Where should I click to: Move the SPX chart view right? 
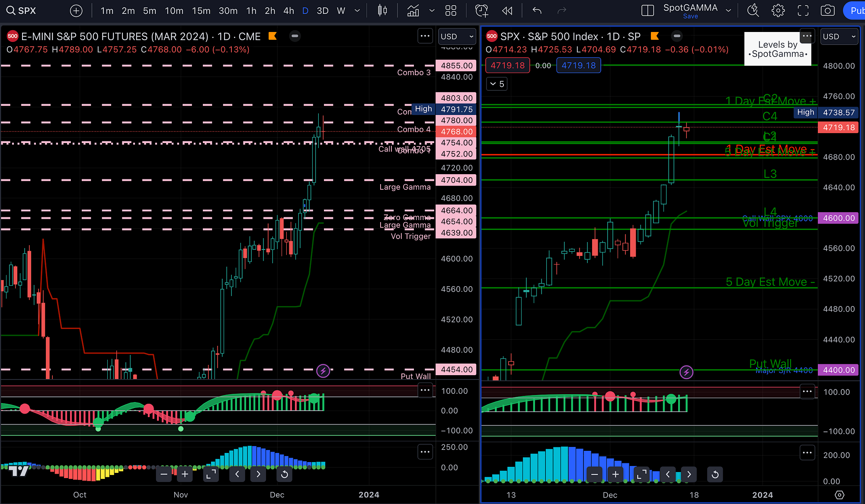pos(689,474)
